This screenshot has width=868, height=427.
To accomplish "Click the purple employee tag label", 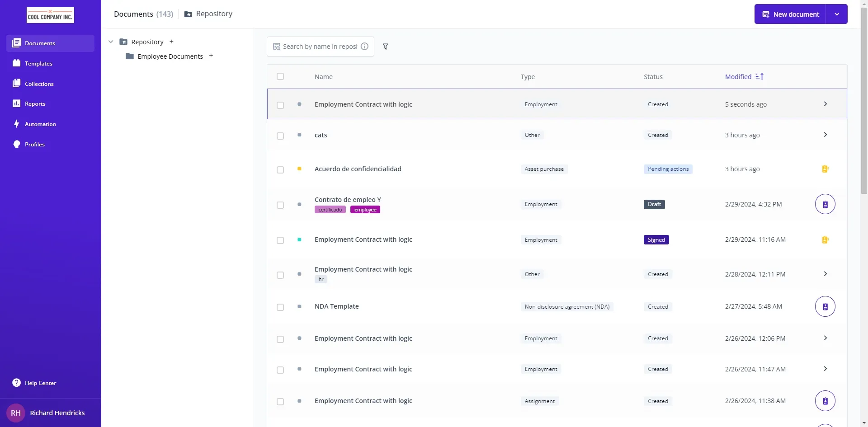I will tap(365, 210).
